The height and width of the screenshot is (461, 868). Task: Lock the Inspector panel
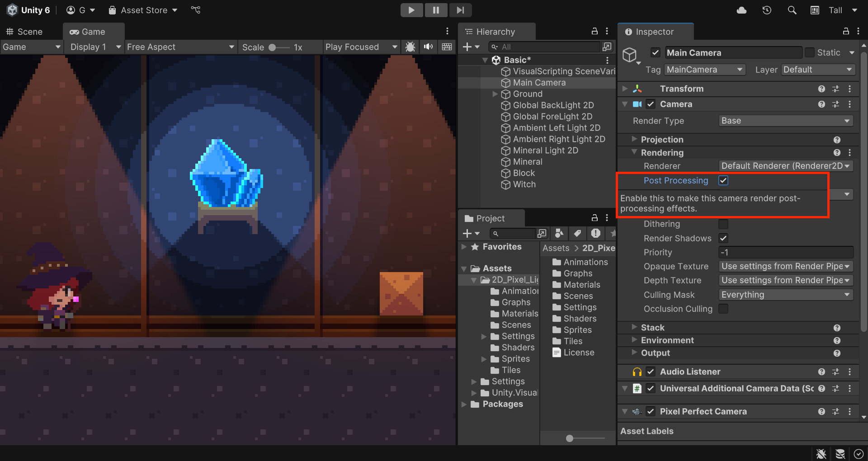(x=845, y=31)
